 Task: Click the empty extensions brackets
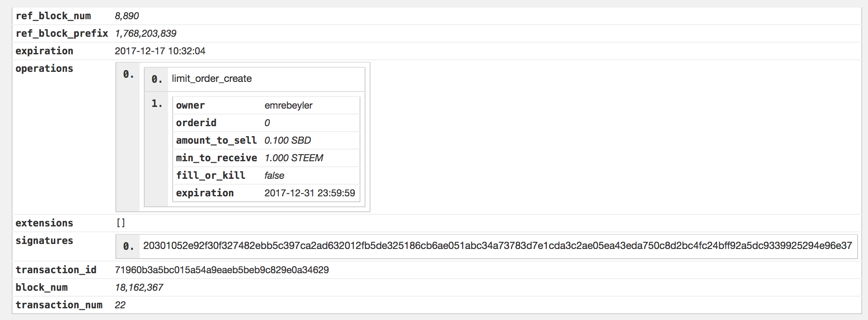[x=121, y=223]
